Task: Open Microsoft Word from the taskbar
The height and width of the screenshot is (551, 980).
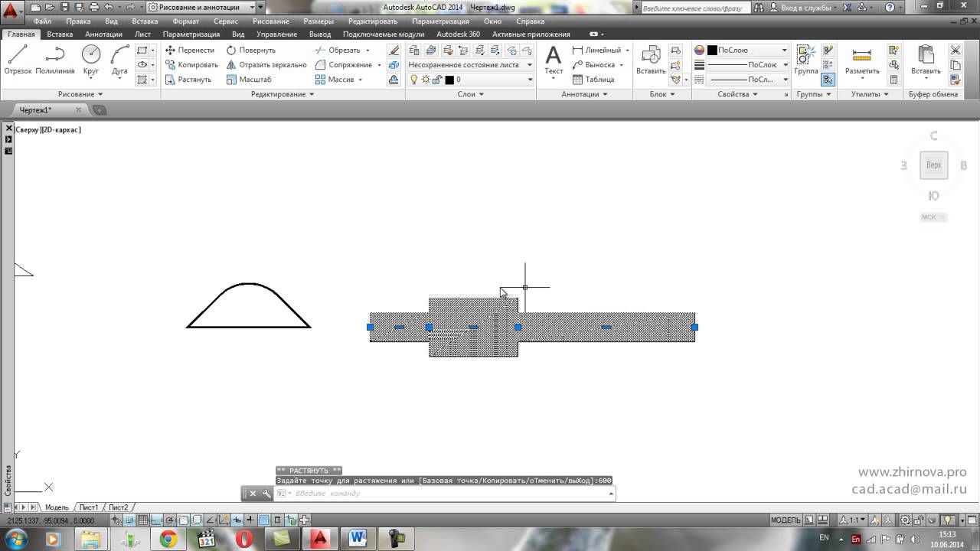Action: [x=358, y=539]
